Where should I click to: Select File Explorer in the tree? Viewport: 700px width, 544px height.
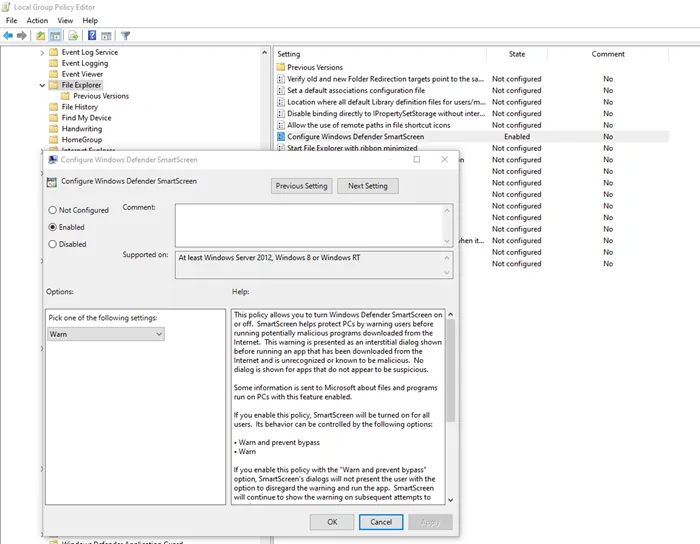click(81, 85)
